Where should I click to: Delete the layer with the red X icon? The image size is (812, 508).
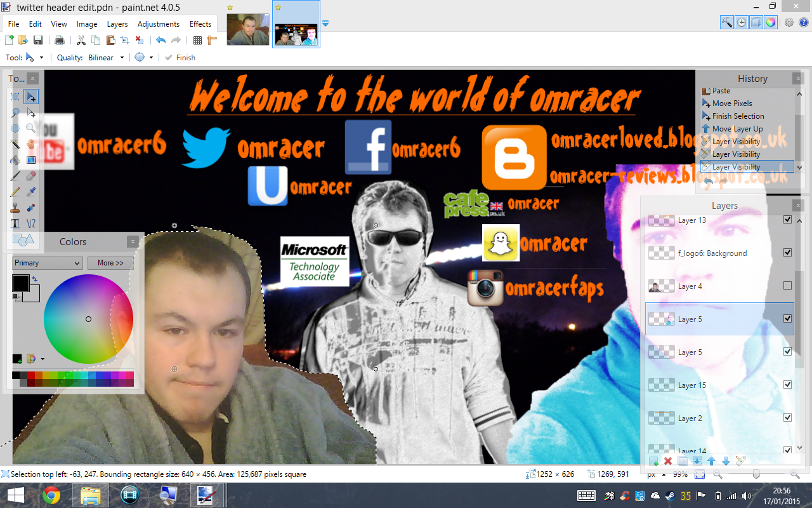point(668,461)
